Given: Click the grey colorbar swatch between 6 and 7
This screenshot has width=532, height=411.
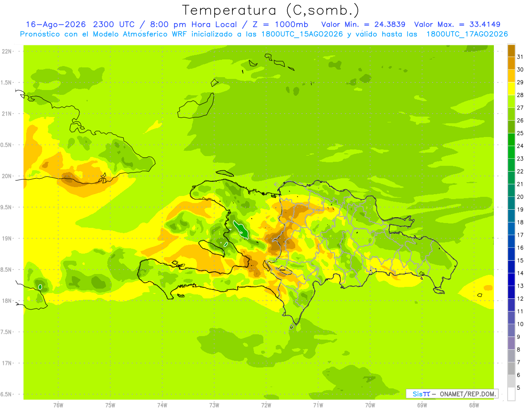Looking at the screenshot, I should pyautogui.click(x=511, y=368).
